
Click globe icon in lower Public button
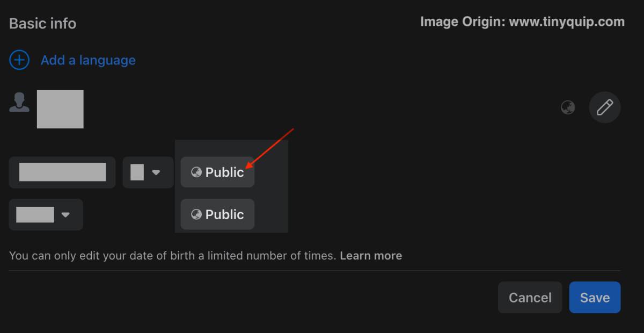(196, 214)
